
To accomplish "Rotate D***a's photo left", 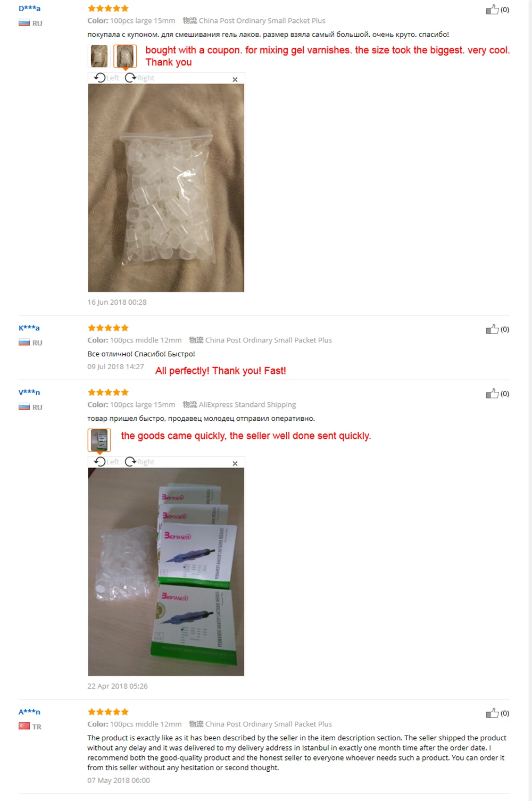I will click(106, 78).
